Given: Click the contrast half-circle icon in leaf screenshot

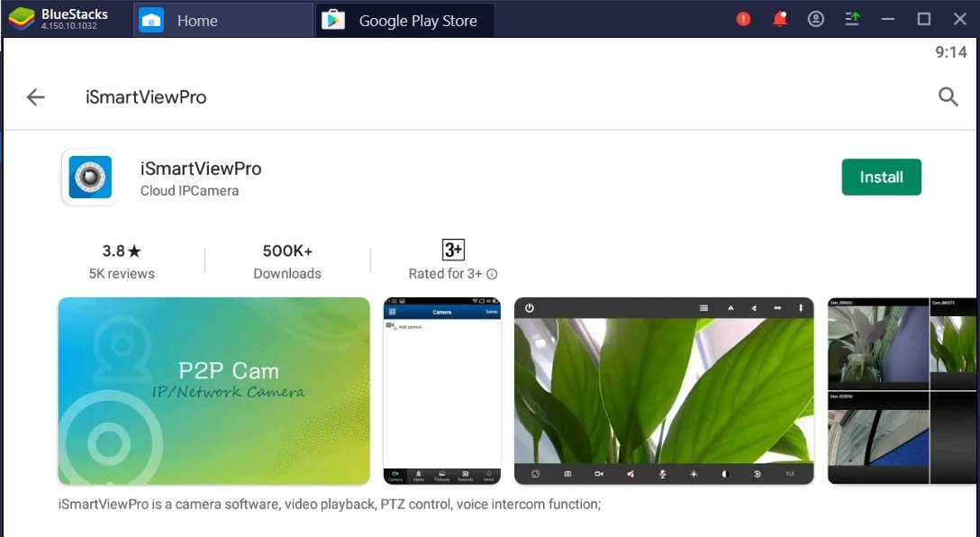Looking at the screenshot, I should (x=725, y=474).
